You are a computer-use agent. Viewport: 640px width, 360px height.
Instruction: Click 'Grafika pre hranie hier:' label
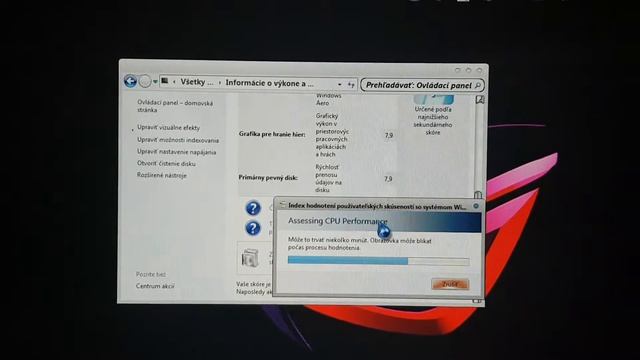(272, 134)
